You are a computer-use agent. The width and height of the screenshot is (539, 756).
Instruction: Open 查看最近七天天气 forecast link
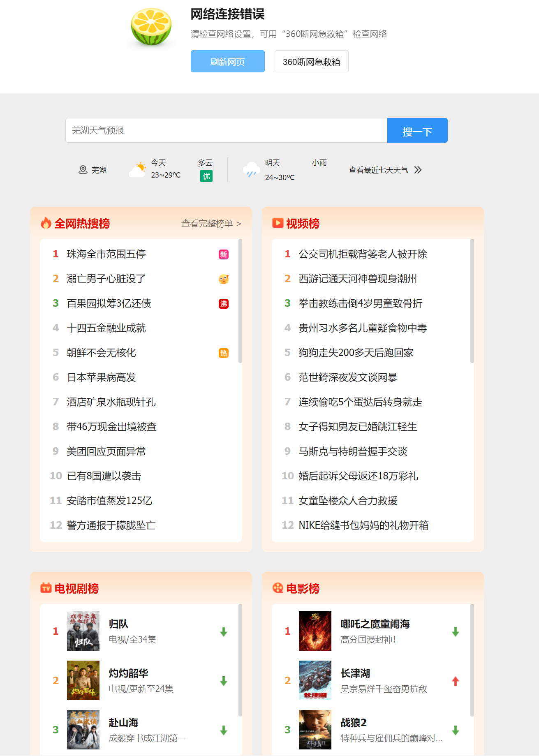pos(379,170)
